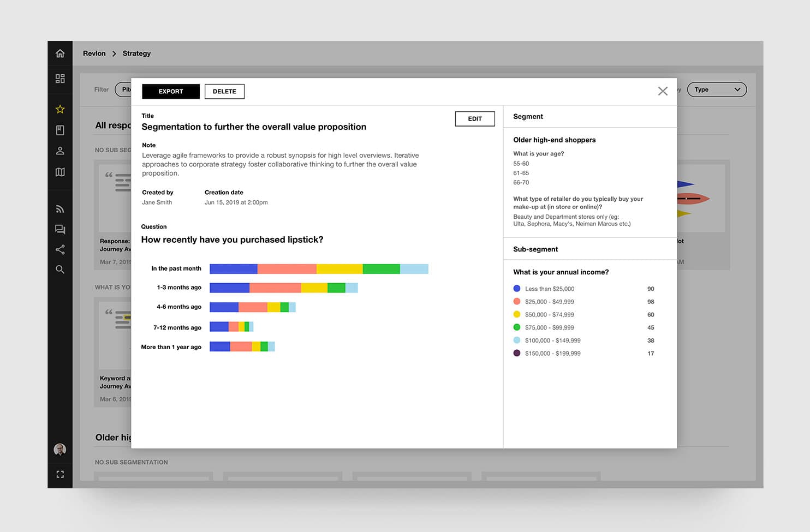810x532 pixels.
Task: Click 'Older high-end shoppers' segment name
Action: tap(555, 140)
